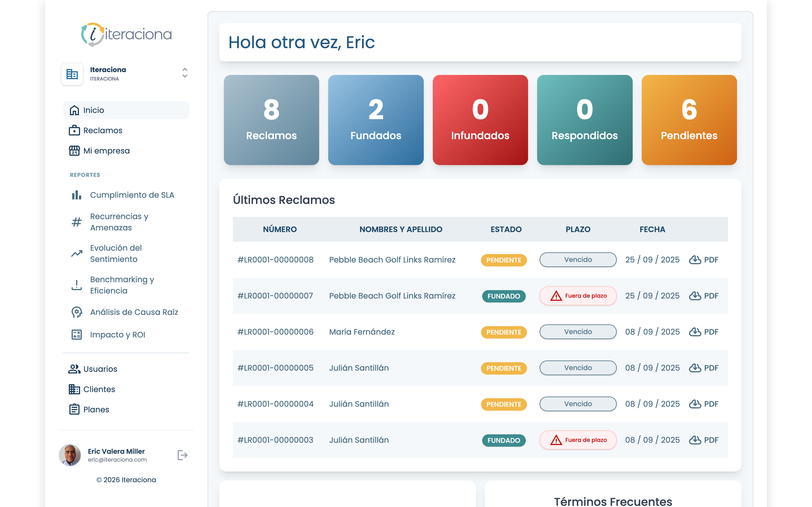The height and width of the screenshot is (507, 812).
Task: Click the Cumplimiento de SLA bar chart icon
Action: click(x=76, y=195)
